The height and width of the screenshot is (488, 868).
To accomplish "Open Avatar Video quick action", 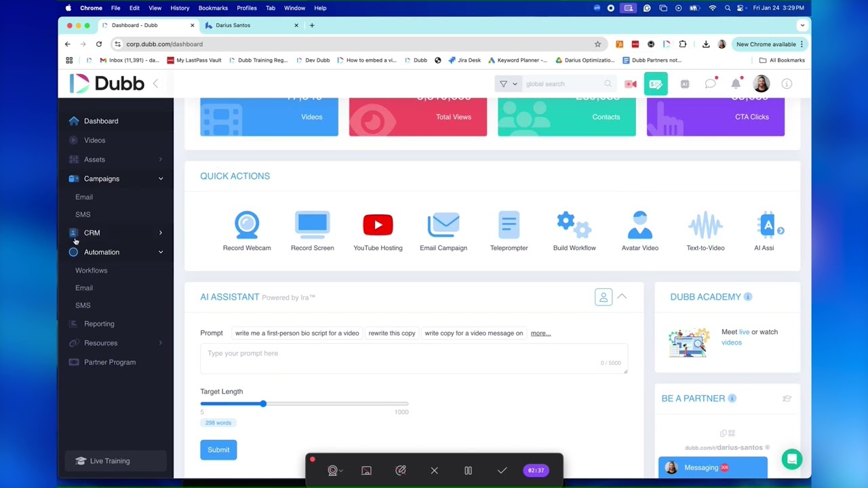I will click(x=640, y=231).
